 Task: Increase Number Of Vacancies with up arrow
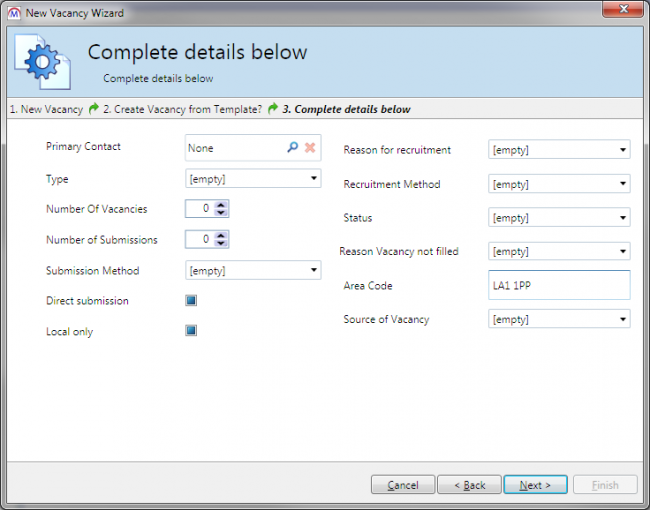coord(221,205)
